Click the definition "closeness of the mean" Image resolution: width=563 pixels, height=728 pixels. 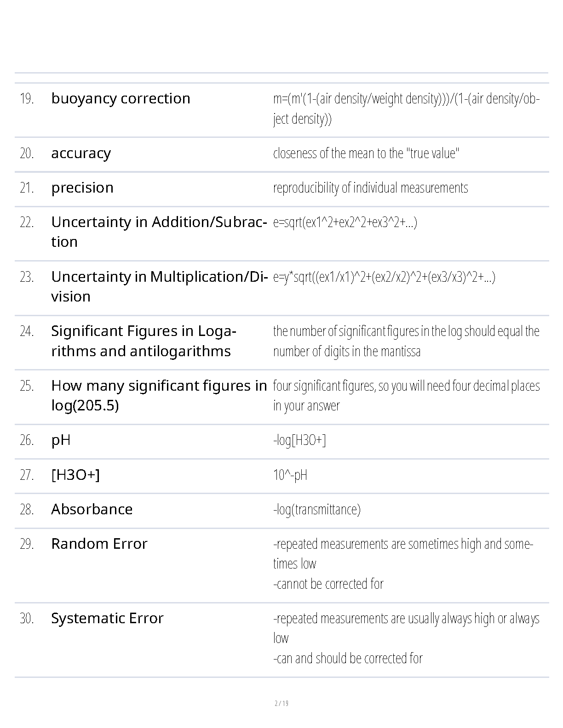(x=366, y=153)
